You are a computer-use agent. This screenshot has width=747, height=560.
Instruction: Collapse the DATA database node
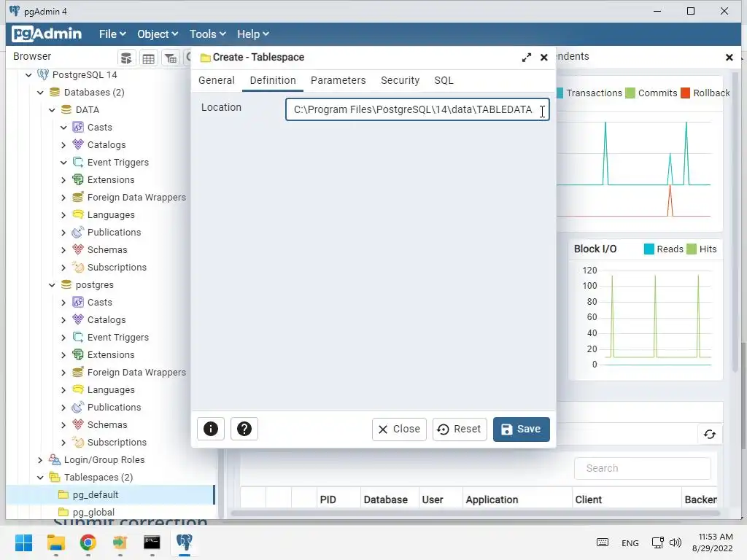pyautogui.click(x=52, y=110)
